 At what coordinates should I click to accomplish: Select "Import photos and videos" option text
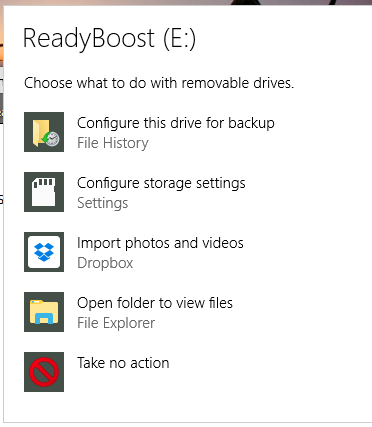pyautogui.click(x=160, y=243)
